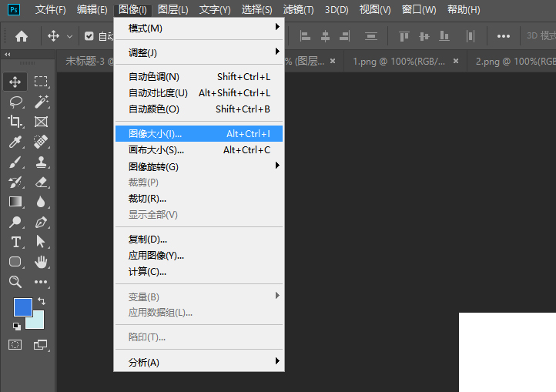Choose 复制(D)... menu item
This screenshot has height=392, width=556.
click(199, 240)
